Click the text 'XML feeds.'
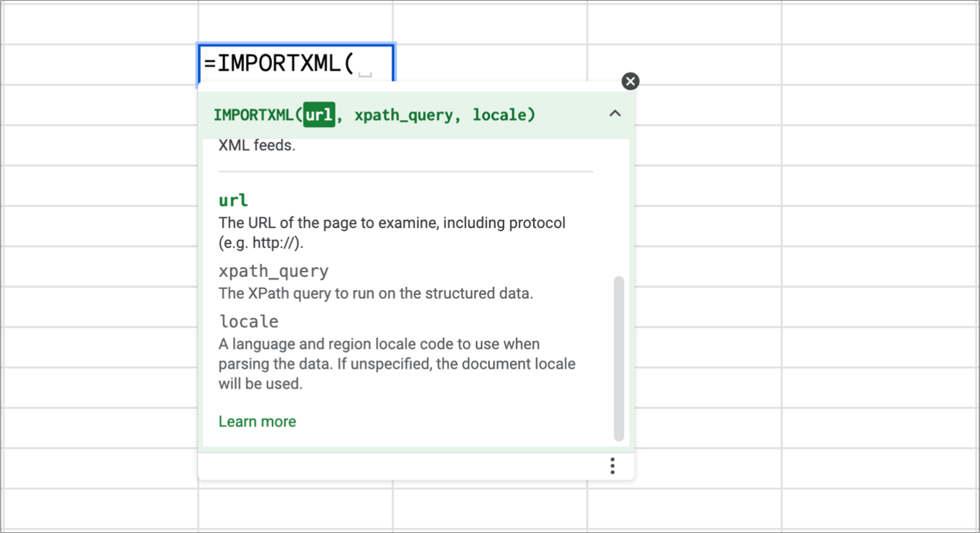 click(257, 146)
